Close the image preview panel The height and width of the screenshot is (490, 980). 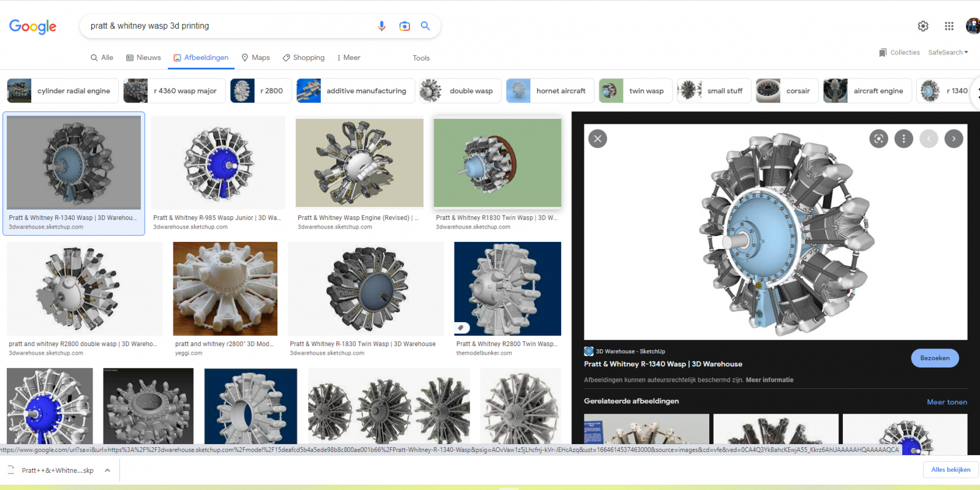pyautogui.click(x=598, y=138)
